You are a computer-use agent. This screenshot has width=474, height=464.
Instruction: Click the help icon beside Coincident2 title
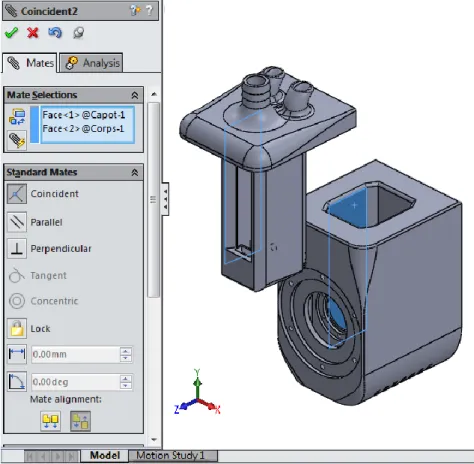tap(135, 10)
